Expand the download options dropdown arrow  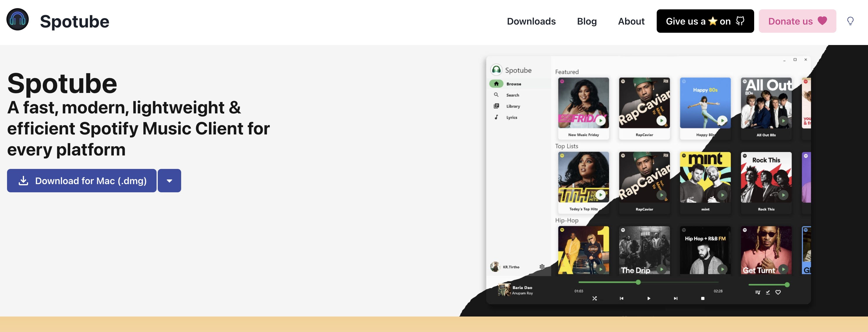[x=169, y=181]
